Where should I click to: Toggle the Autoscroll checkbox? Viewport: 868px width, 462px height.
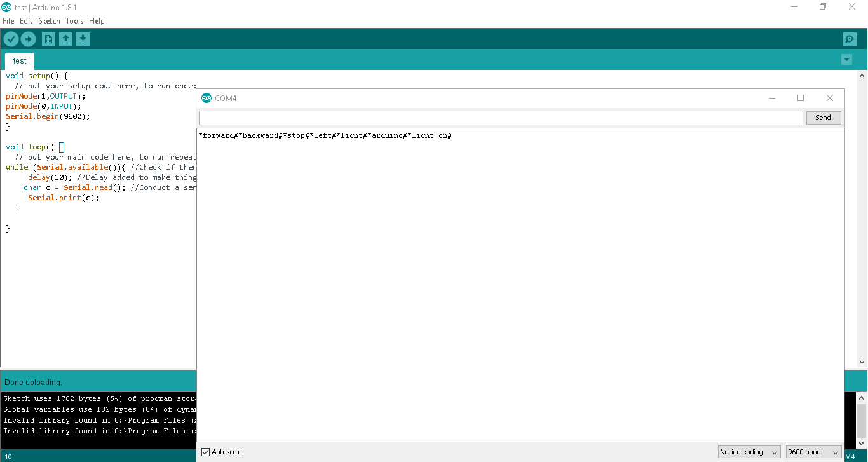click(205, 452)
